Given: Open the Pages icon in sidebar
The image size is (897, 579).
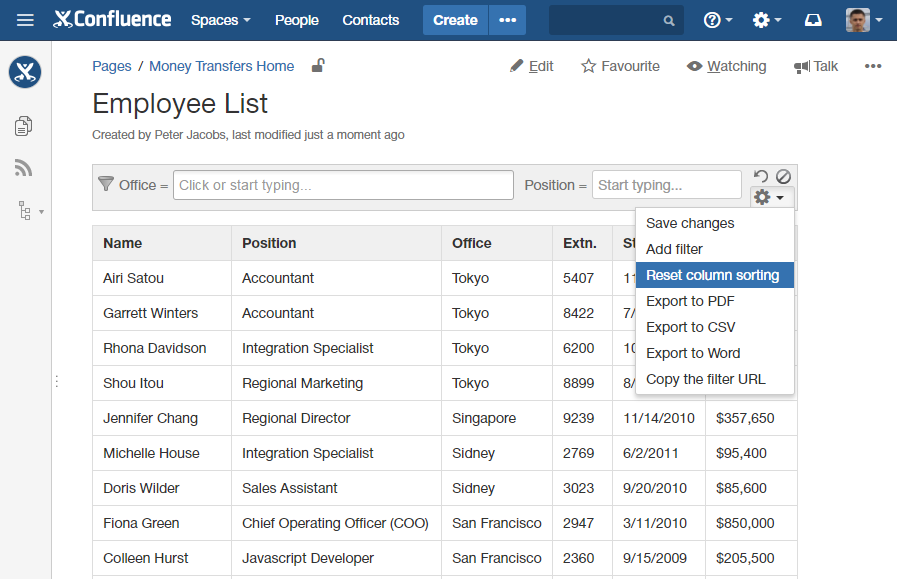Looking at the screenshot, I should tap(24, 125).
